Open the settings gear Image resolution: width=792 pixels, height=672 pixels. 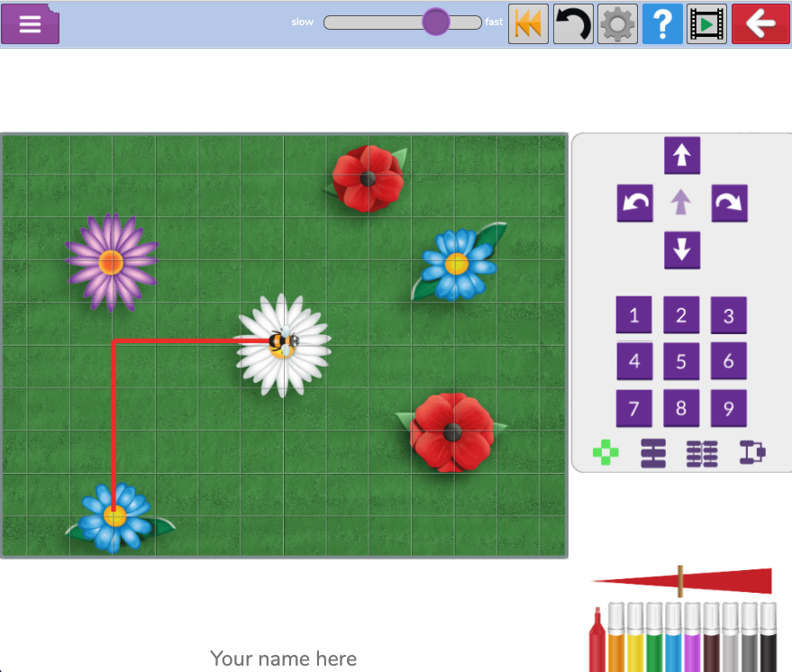(617, 23)
